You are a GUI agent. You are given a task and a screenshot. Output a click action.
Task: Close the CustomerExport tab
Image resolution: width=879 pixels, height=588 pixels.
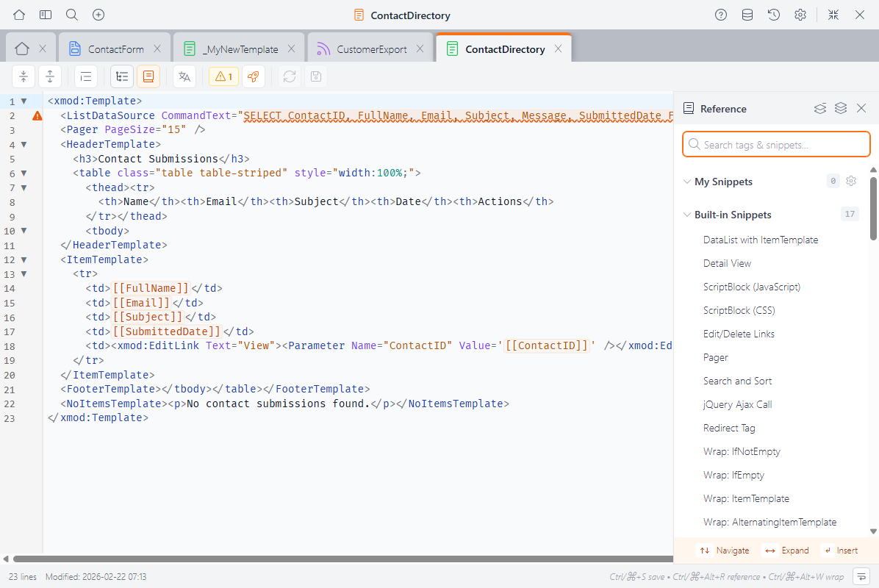click(420, 49)
